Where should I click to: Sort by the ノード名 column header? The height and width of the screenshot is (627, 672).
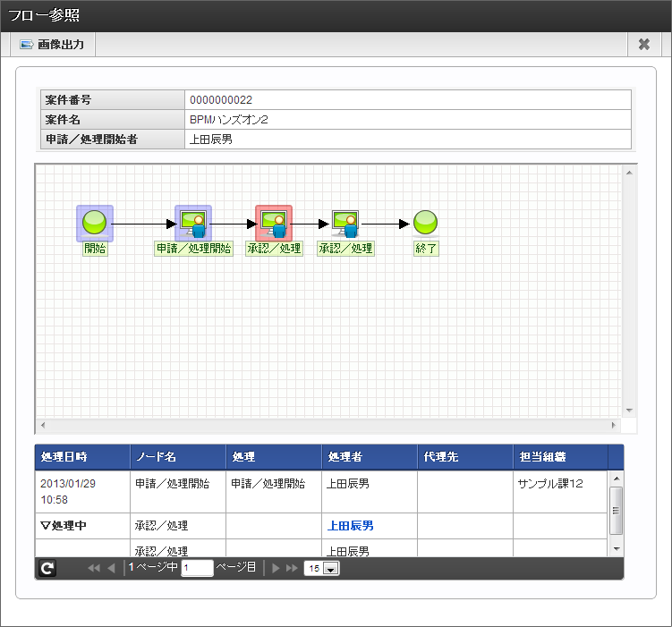point(178,457)
